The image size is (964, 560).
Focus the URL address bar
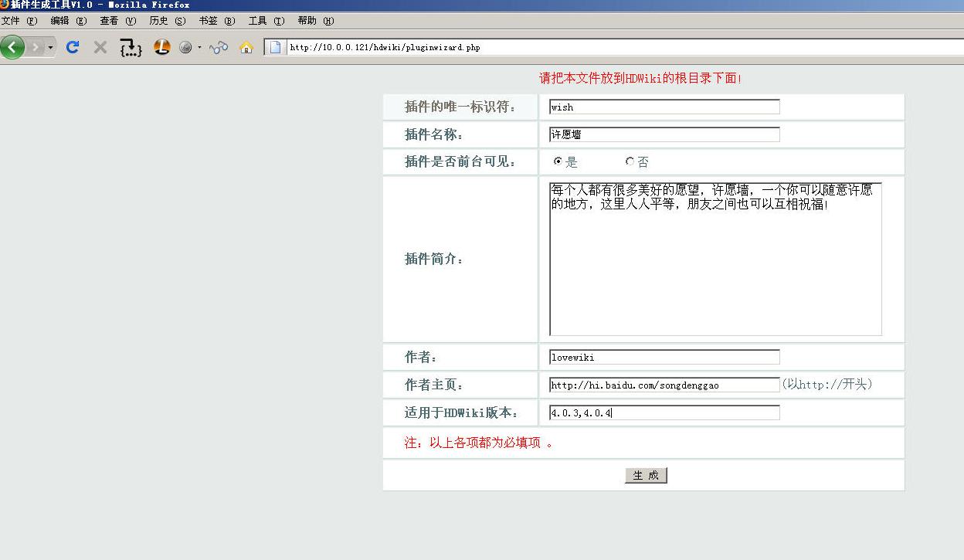pyautogui.click(x=624, y=47)
